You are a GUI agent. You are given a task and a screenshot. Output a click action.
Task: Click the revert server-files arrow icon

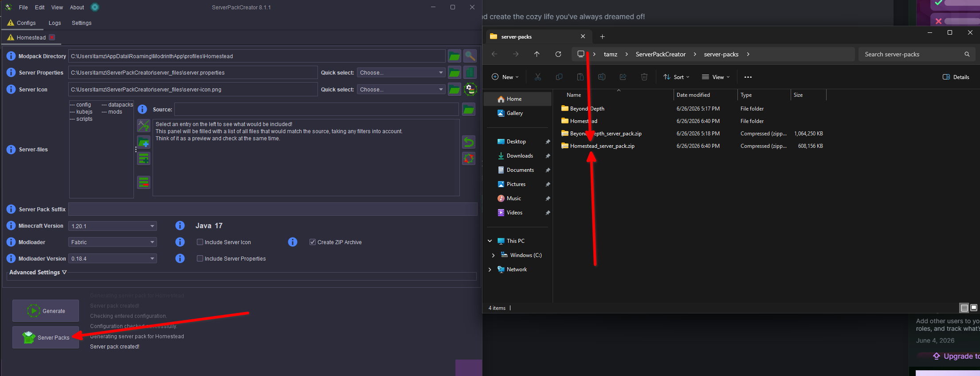[x=469, y=142]
